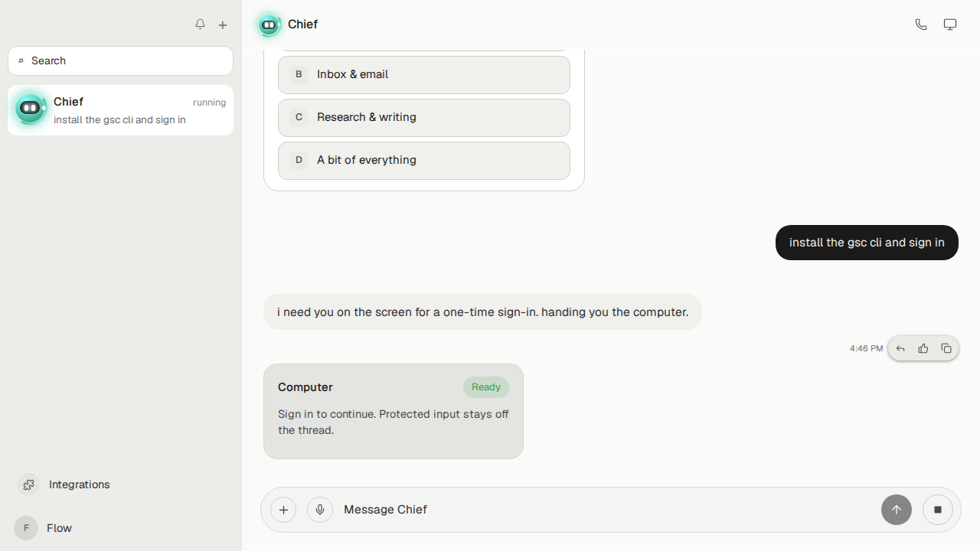
Task: Focus the Search input field
Action: click(x=121, y=60)
